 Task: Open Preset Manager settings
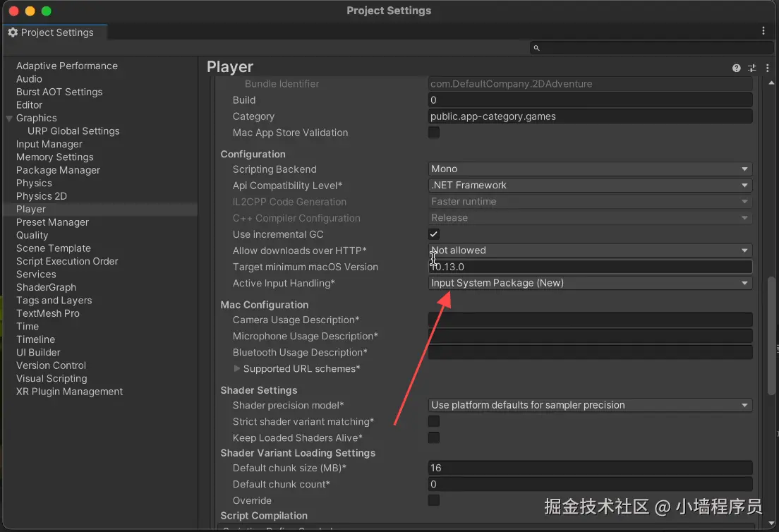(52, 222)
